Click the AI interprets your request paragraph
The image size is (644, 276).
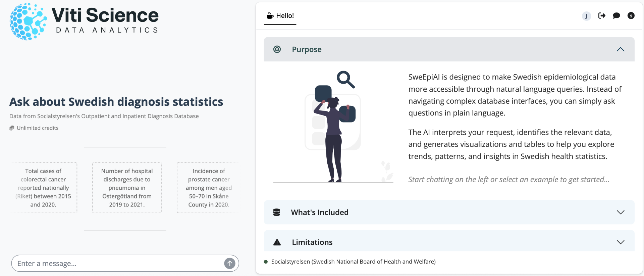click(x=511, y=144)
